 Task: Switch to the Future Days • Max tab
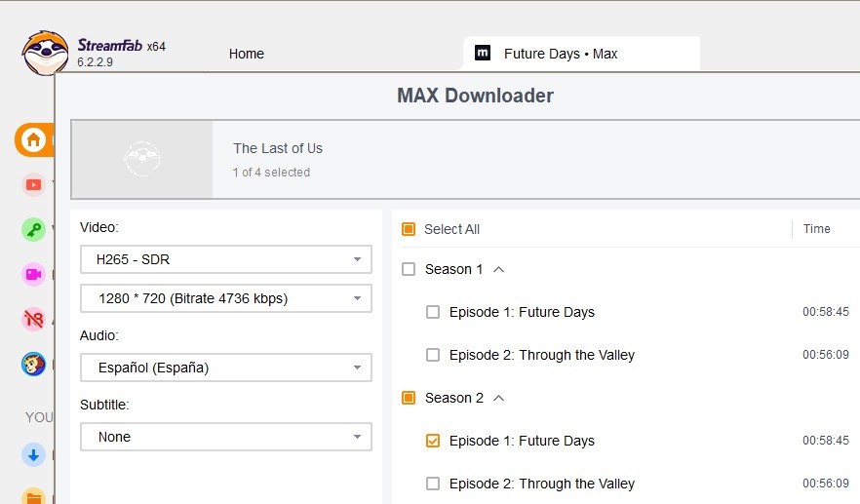[x=581, y=54]
